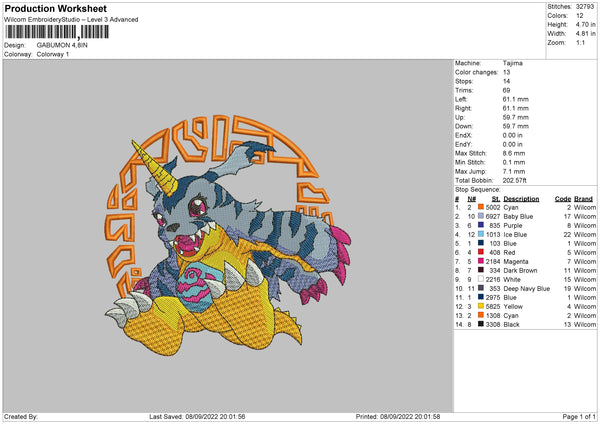Click the Width value 4.81 in

pyautogui.click(x=585, y=34)
